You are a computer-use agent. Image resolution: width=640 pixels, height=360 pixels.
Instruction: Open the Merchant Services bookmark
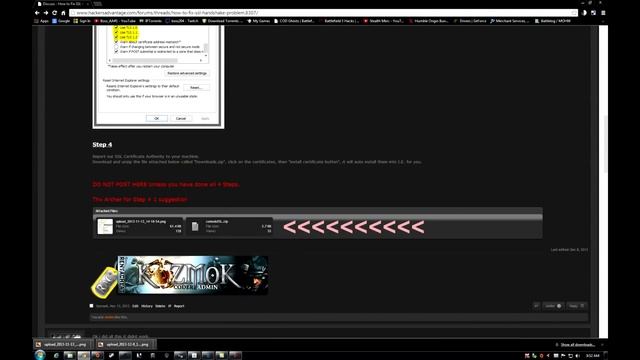pos(510,21)
